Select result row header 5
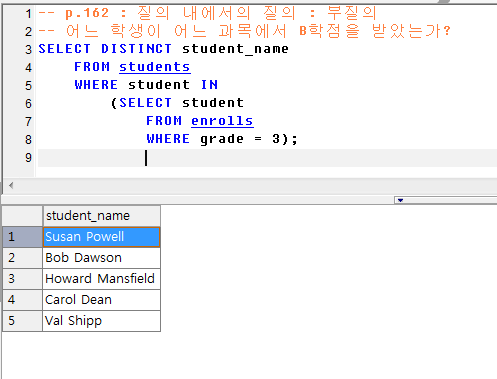497x379 pixels. [23, 321]
